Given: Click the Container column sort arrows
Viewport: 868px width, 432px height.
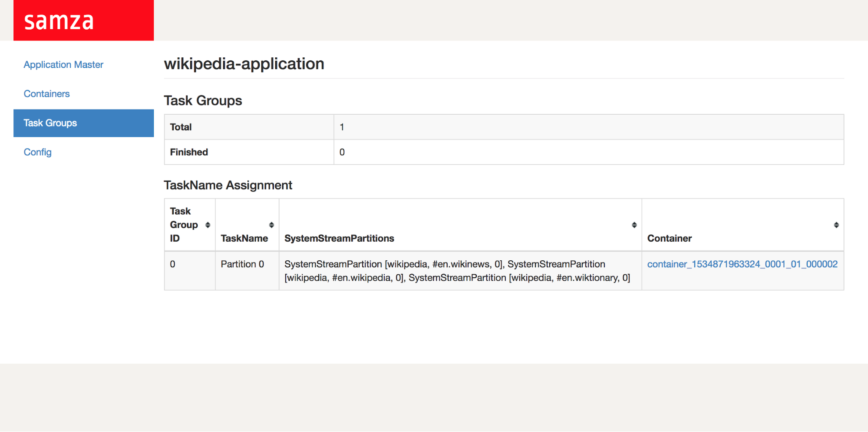Looking at the screenshot, I should [x=836, y=225].
